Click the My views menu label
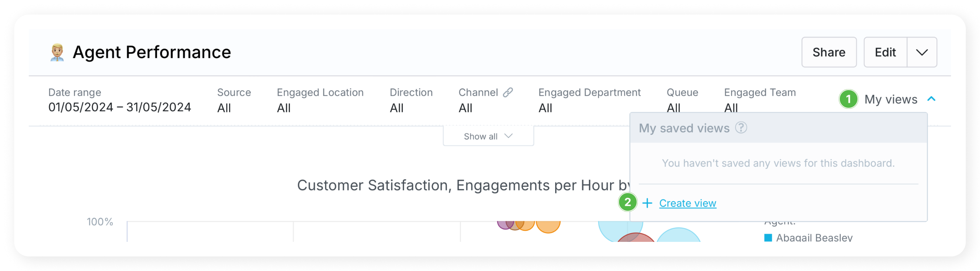Screen dimensions: 980x271 click(891, 99)
